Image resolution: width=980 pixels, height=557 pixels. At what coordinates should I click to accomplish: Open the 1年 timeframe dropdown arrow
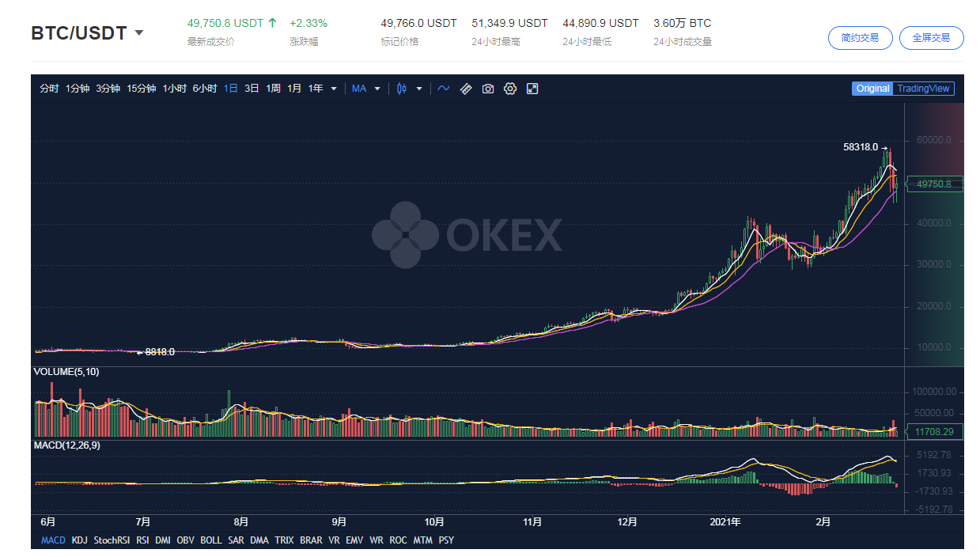point(333,89)
